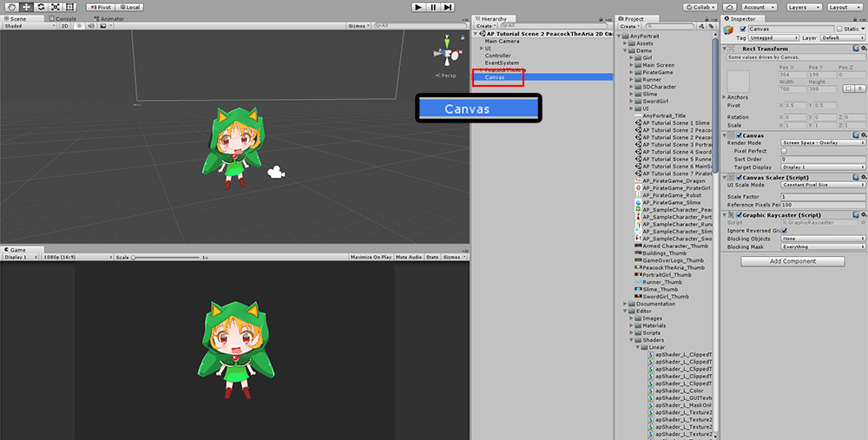Toggle Ignore Reversed Graphics checkbox
The image size is (868, 440).
pyautogui.click(x=784, y=231)
